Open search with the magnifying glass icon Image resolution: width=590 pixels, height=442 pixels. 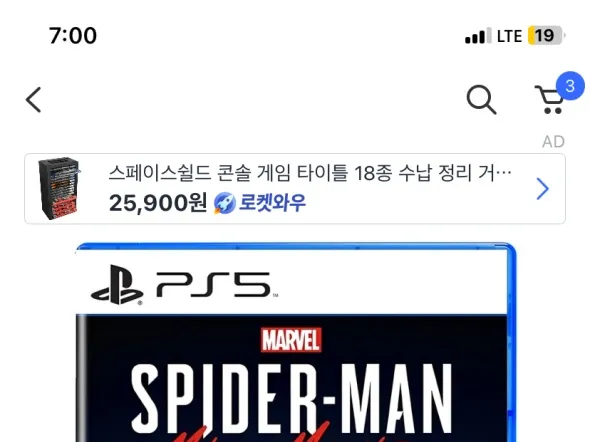coord(481,100)
